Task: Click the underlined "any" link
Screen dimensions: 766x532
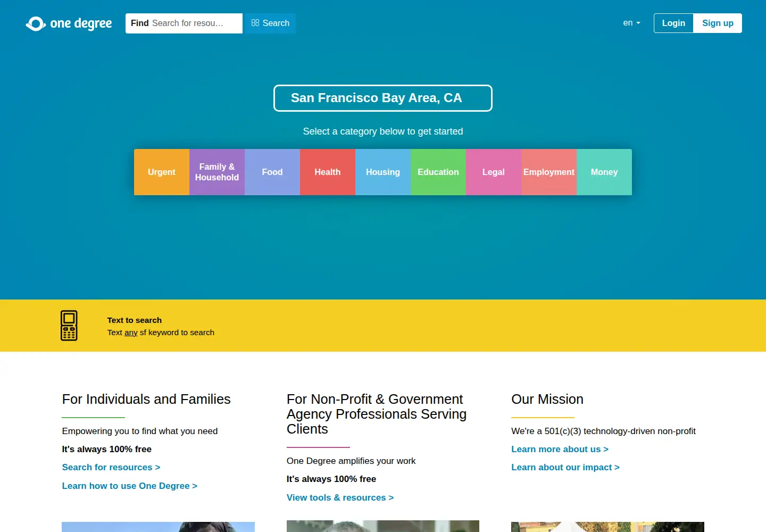Action: tap(131, 332)
